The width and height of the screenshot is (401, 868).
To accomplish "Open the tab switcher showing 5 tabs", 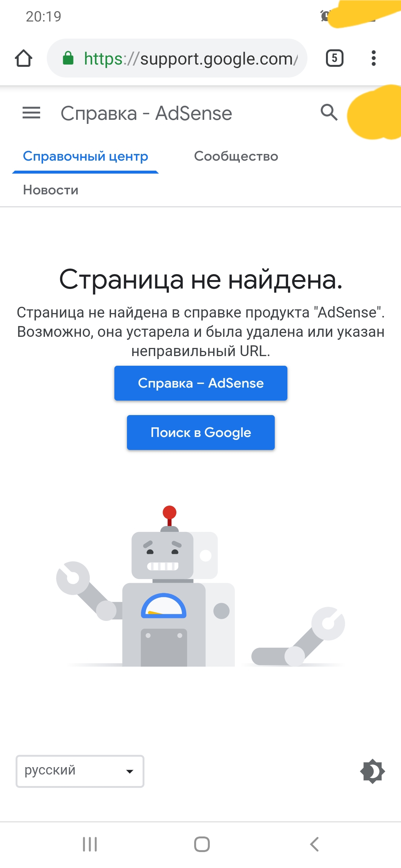I will [x=335, y=58].
